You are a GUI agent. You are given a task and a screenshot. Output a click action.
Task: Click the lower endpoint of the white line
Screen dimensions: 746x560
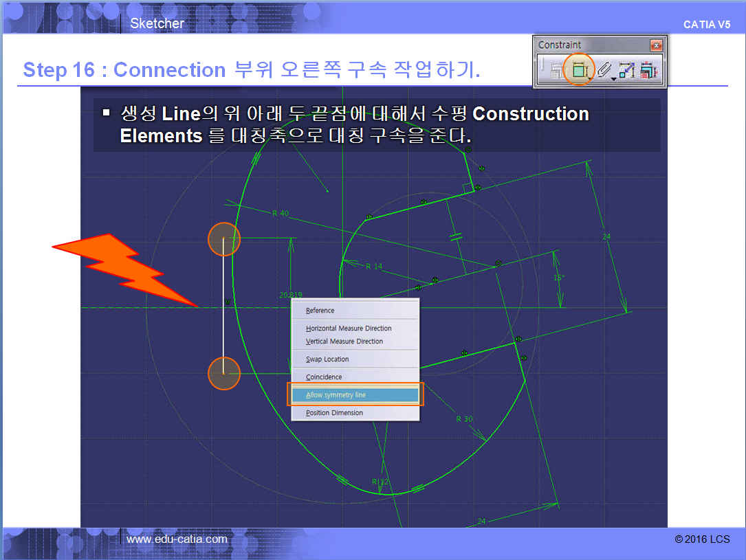coord(224,373)
